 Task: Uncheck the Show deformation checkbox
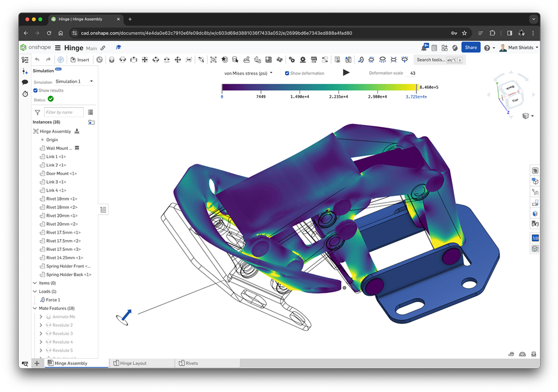(x=287, y=73)
